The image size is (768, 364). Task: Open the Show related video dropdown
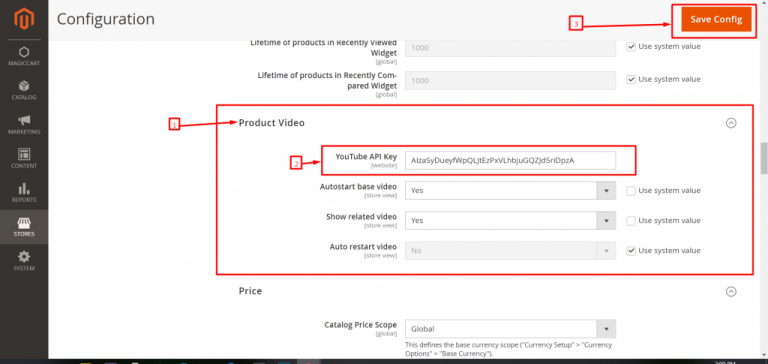click(x=510, y=220)
